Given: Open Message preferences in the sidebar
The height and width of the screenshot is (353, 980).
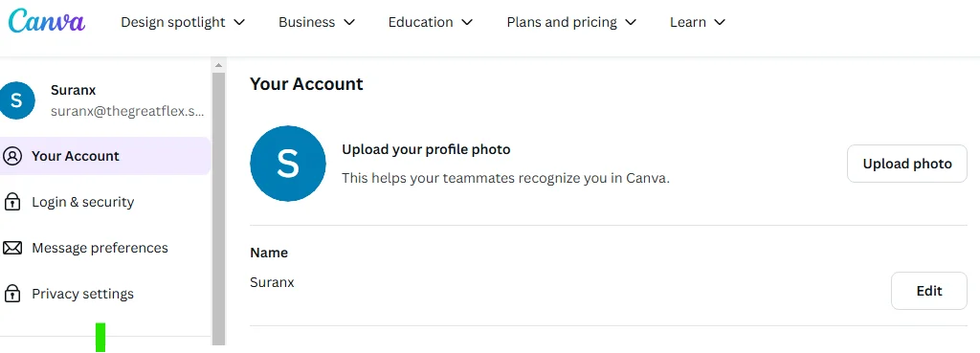Looking at the screenshot, I should click(x=105, y=248).
